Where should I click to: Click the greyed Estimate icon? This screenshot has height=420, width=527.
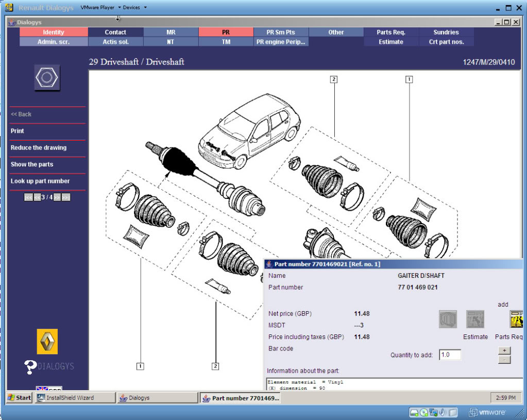tap(475, 320)
